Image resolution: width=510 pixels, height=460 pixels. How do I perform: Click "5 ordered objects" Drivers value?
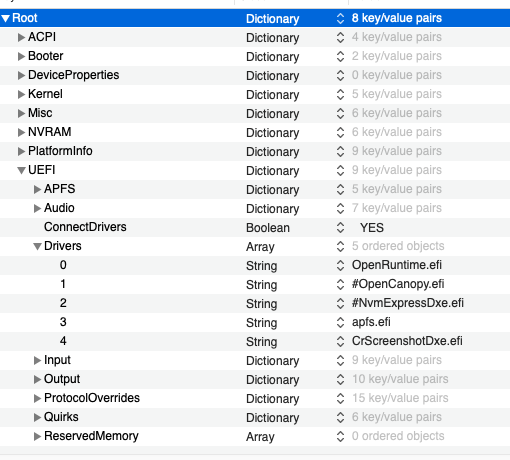tap(398, 246)
